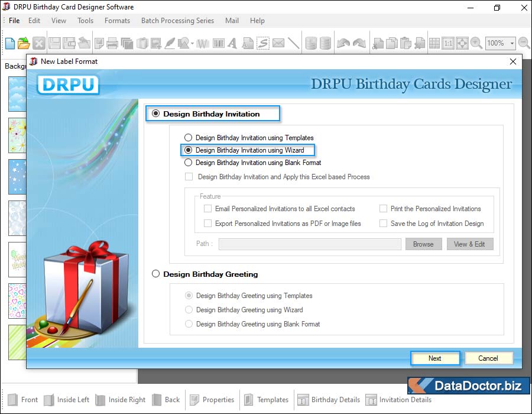Open Invitation Details in the bottom bar
Image resolution: width=532 pixels, height=414 pixels.
[398, 399]
